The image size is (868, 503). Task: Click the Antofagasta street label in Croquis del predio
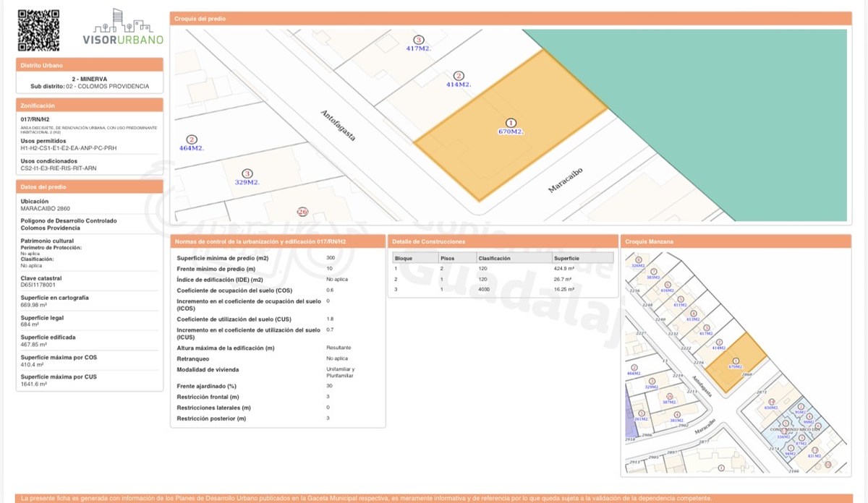pos(339,125)
